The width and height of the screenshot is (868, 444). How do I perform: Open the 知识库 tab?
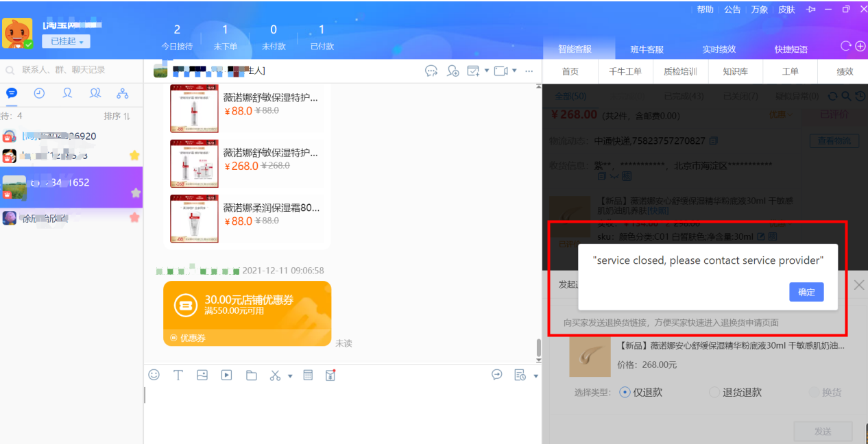point(735,71)
